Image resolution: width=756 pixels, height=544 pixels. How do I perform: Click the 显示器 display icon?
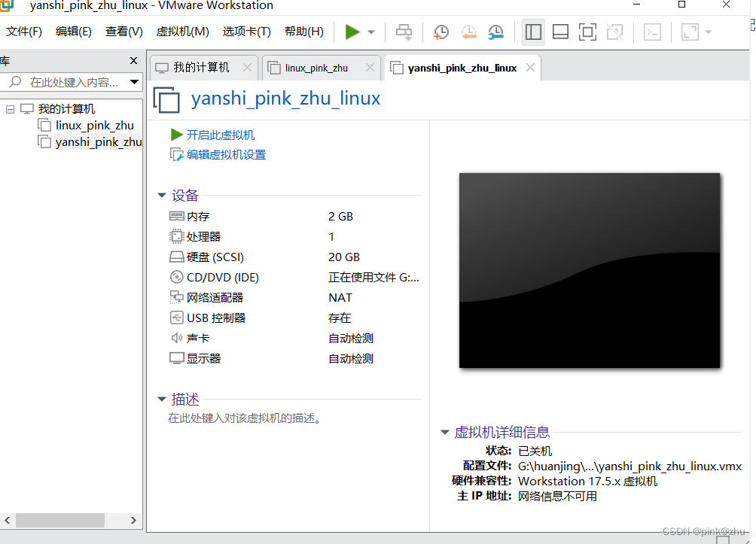tap(176, 358)
